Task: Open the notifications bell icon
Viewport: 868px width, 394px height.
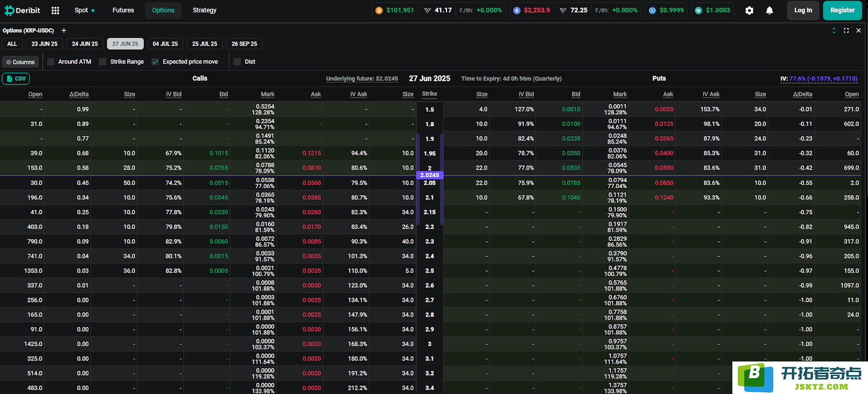Action: coord(769,10)
